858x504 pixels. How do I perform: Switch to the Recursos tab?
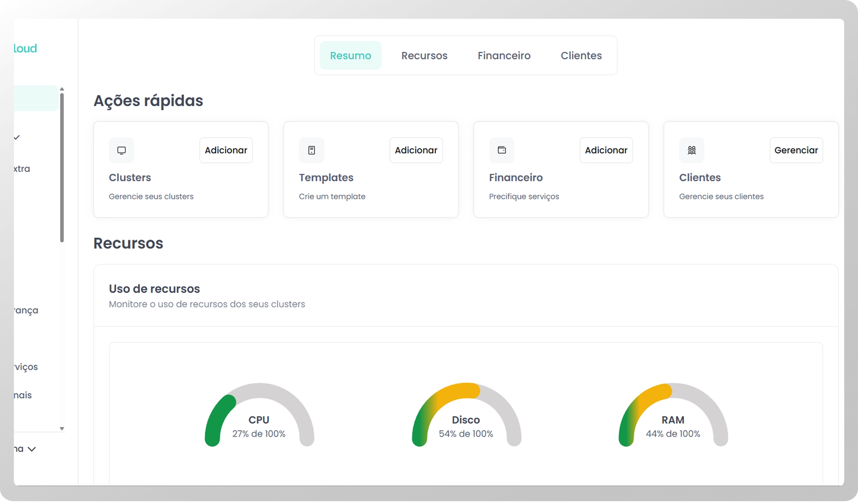[x=424, y=55]
